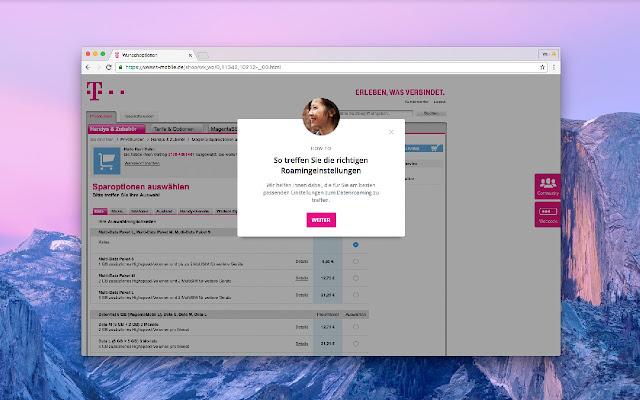Select the Music option tab
This screenshot has height=400, width=640.
pyautogui.click(x=118, y=211)
